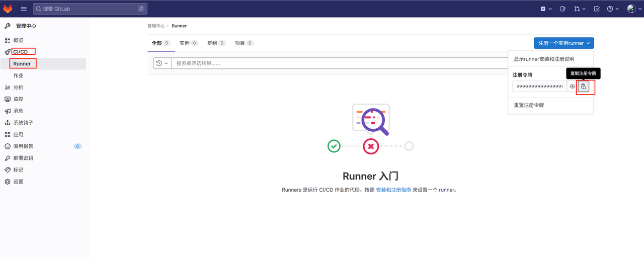Click the GitLab fox logo

pyautogui.click(x=8, y=9)
